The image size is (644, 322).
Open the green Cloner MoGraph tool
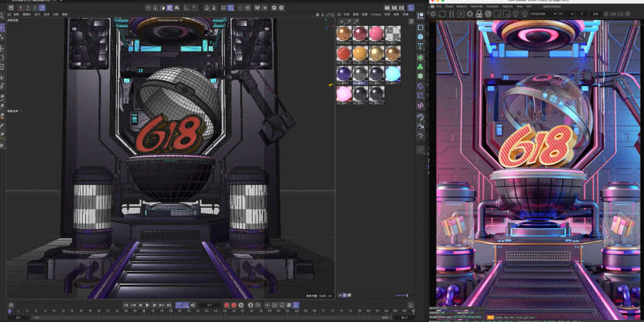click(421, 66)
